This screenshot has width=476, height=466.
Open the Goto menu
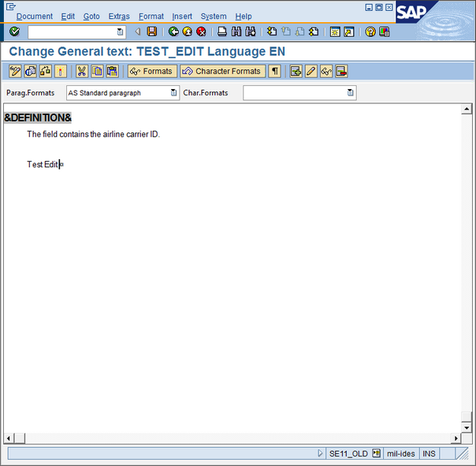(x=91, y=16)
